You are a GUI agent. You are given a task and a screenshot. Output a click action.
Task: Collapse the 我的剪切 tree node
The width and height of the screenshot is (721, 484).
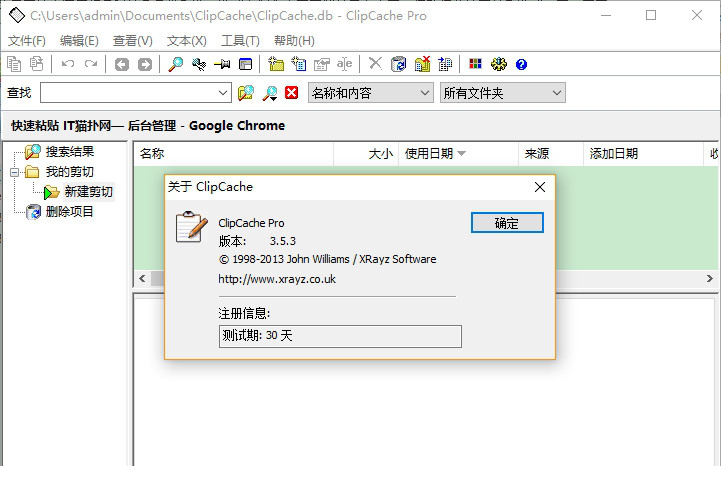(15, 172)
